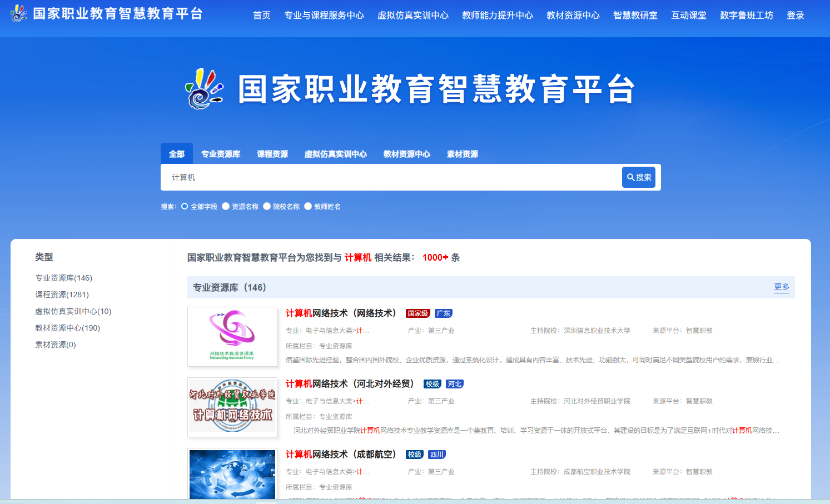Click the blue globe thumbnail for 成都航空
The width and height of the screenshot is (830, 504).
coord(232,474)
